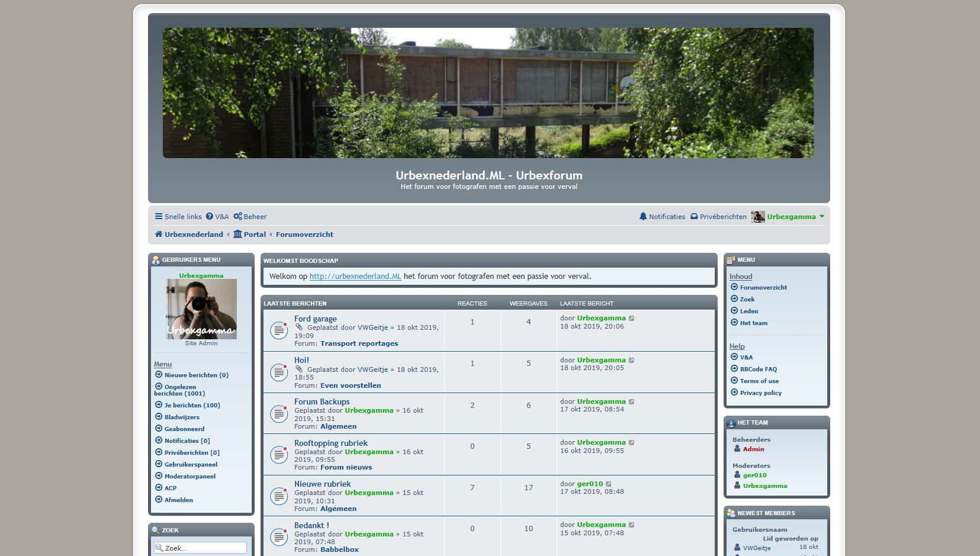980x556 pixels.
Task: Open the Transport reportages forum
Action: point(359,343)
